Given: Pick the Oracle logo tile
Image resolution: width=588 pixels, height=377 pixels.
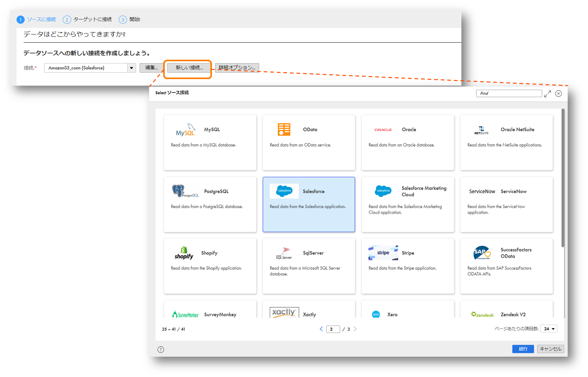Looking at the screenshot, I should 383,129.
